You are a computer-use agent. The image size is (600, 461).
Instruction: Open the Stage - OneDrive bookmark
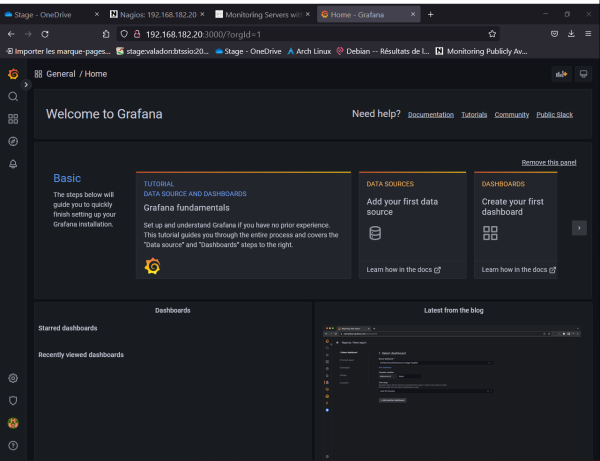point(248,51)
